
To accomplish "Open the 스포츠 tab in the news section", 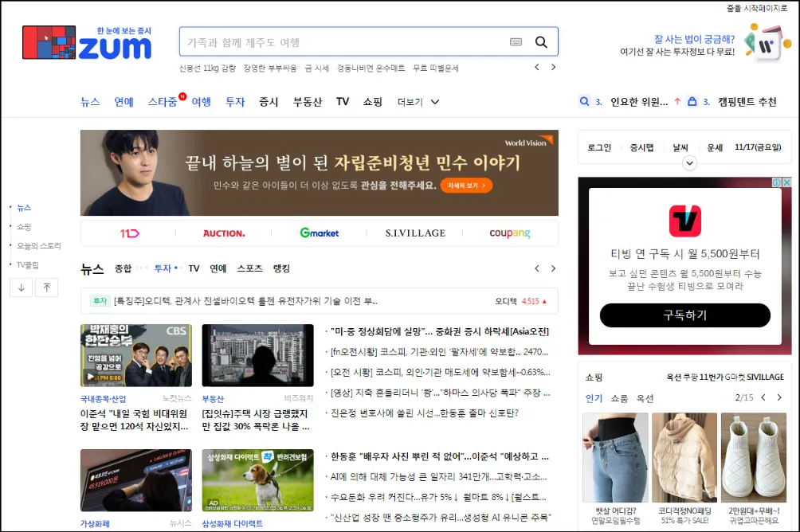I will click(250, 269).
